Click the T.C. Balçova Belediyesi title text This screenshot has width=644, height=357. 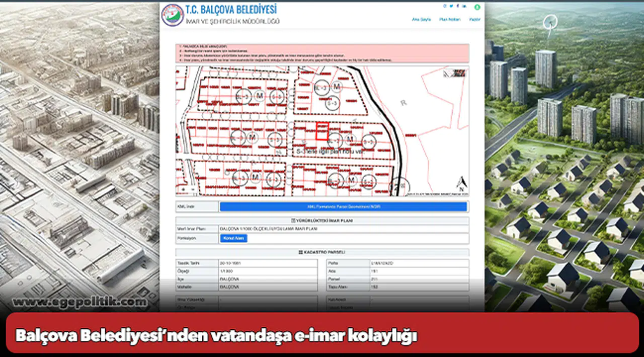pyautogui.click(x=231, y=10)
